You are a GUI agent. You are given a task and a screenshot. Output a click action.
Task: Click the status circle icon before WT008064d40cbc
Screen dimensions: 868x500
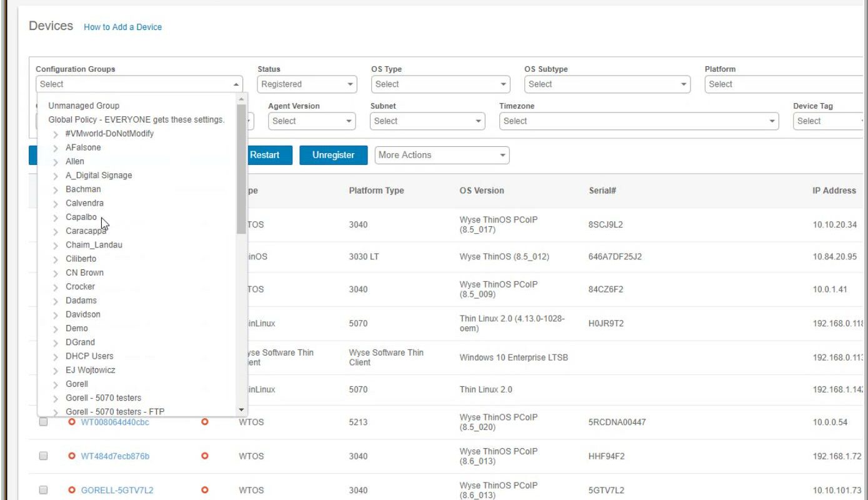72,422
